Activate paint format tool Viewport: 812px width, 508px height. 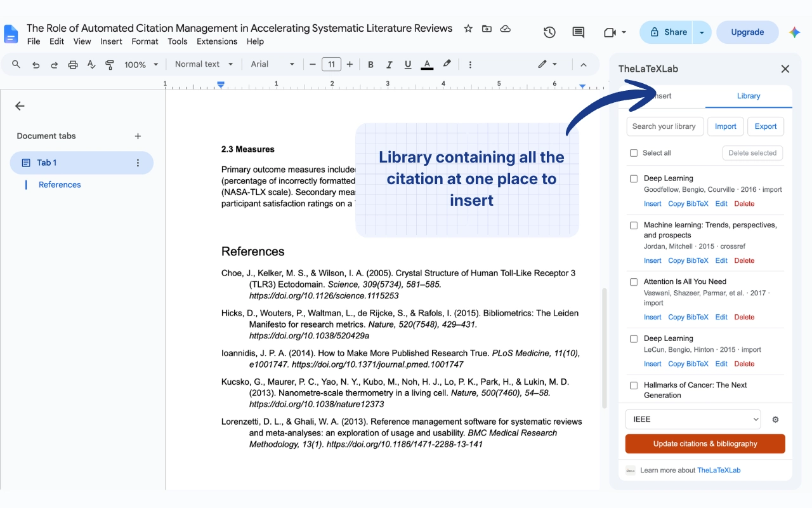tap(110, 64)
